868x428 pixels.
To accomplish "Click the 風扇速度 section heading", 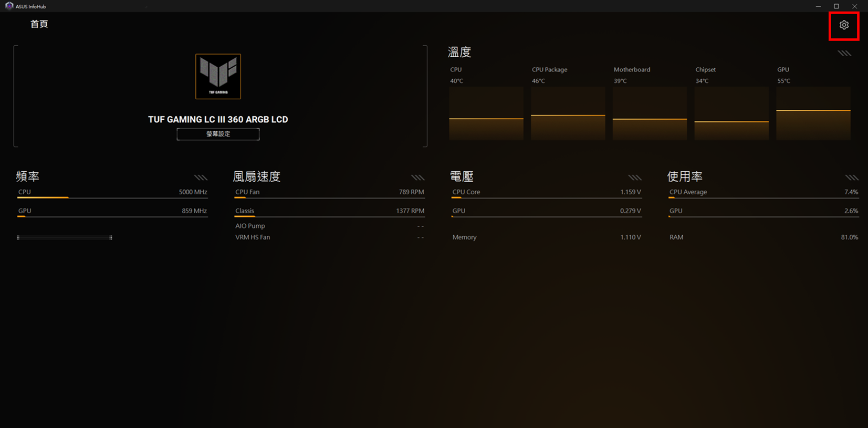I will tap(257, 176).
